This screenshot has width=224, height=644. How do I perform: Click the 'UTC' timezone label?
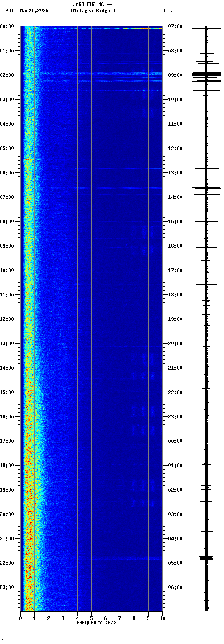[168, 11]
